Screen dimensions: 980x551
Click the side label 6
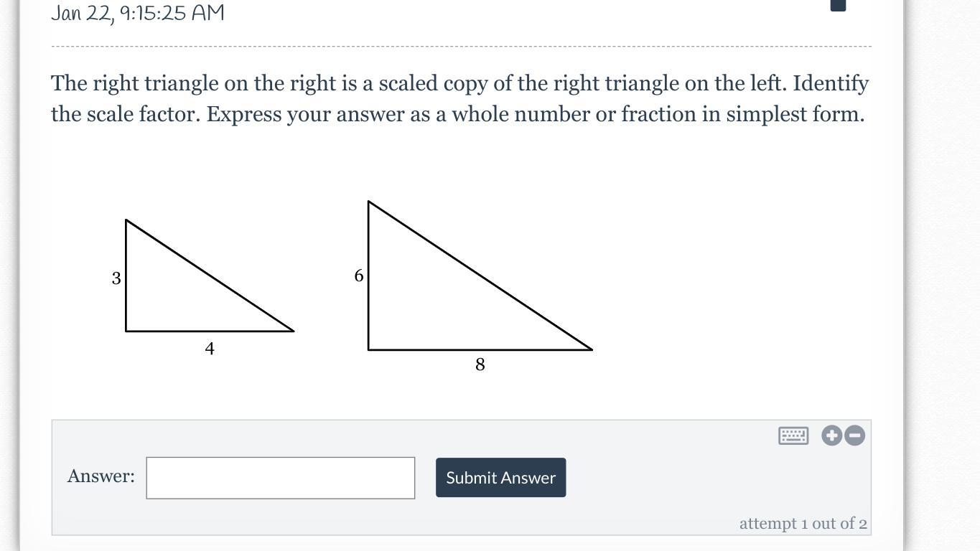click(359, 276)
